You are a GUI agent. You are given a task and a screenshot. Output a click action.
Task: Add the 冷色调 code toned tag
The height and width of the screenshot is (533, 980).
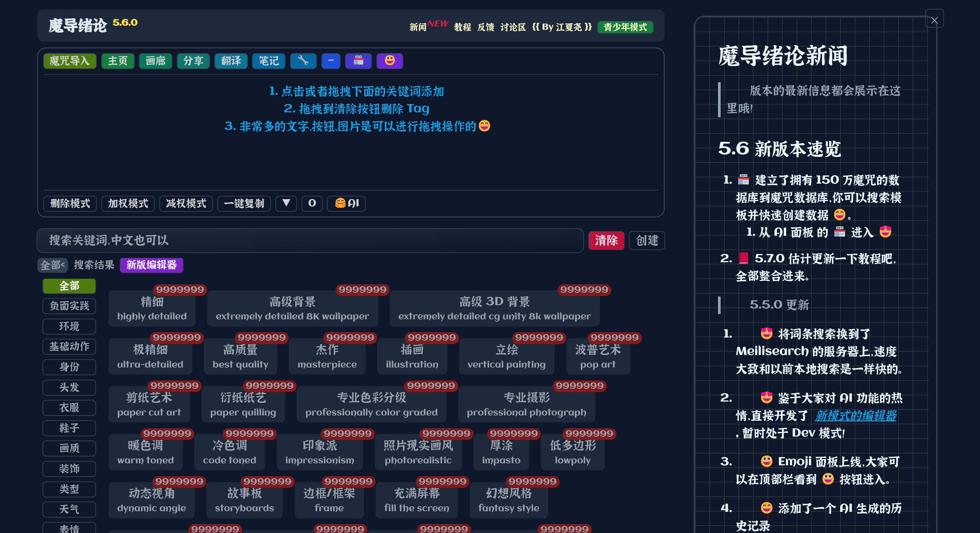230,453
